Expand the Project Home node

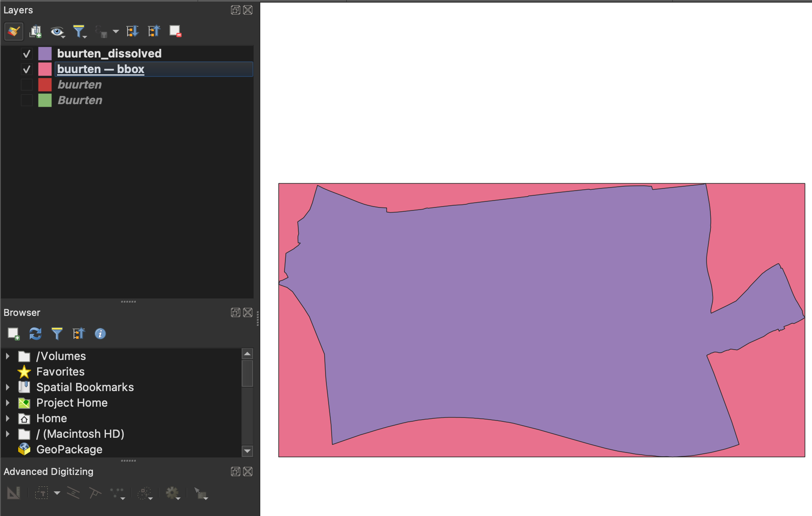click(7, 403)
